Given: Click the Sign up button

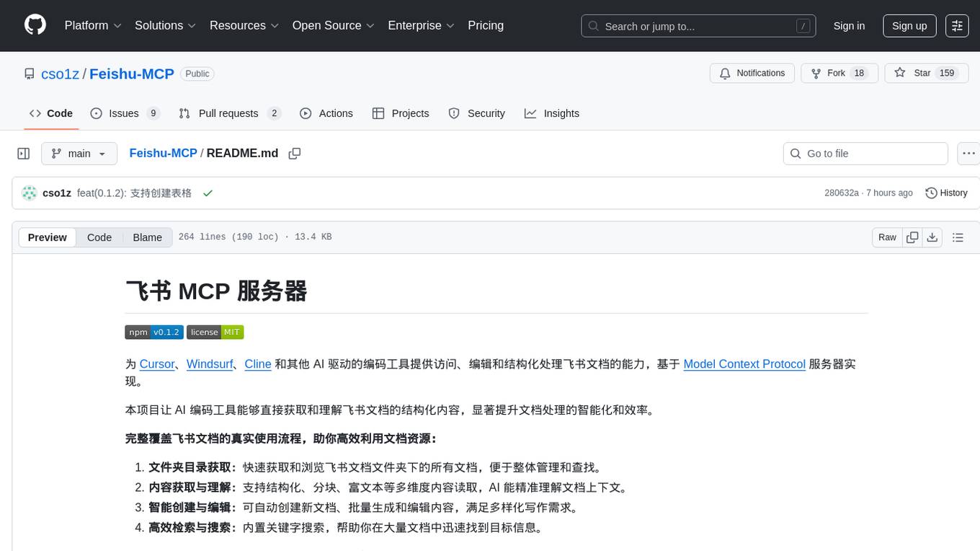Looking at the screenshot, I should pyautogui.click(x=909, y=26).
